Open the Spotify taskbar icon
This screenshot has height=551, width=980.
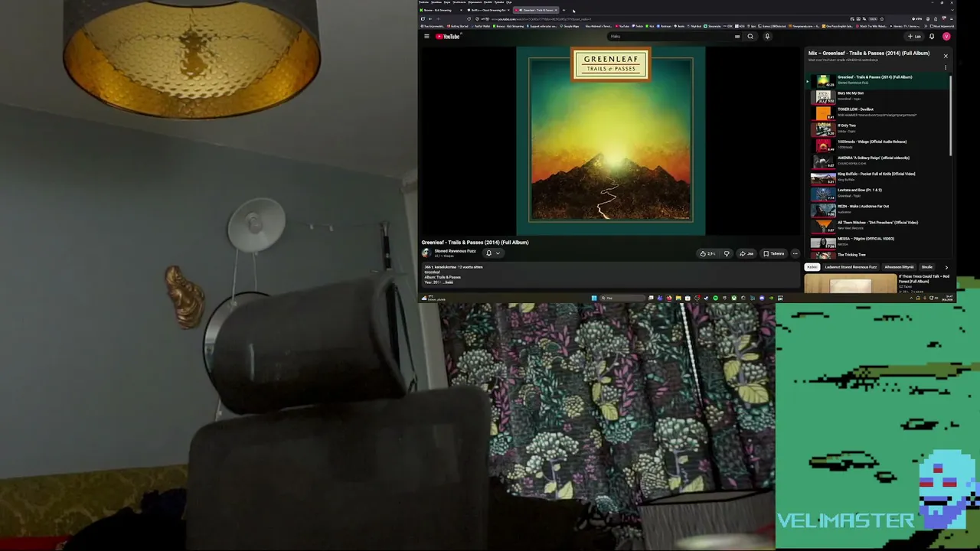pyautogui.click(x=716, y=298)
